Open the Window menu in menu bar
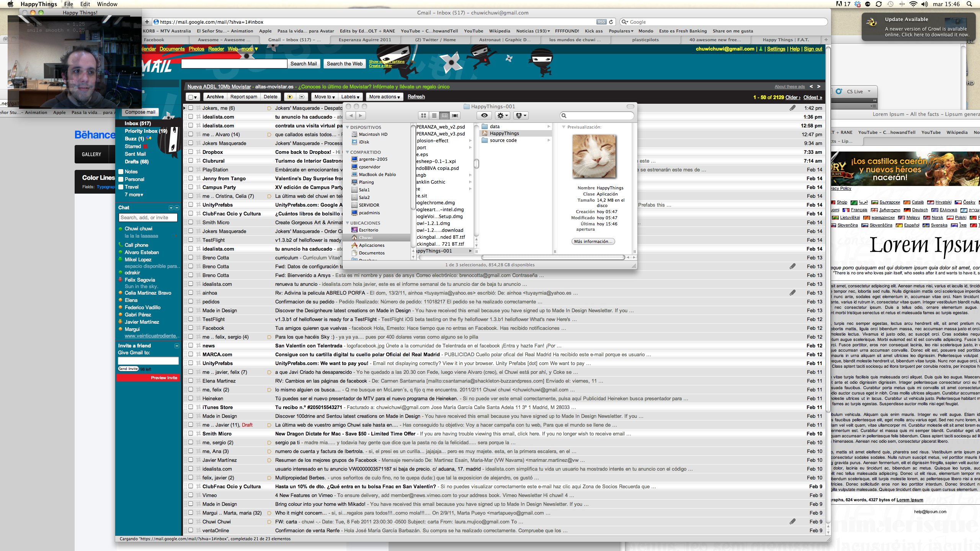 107,4
